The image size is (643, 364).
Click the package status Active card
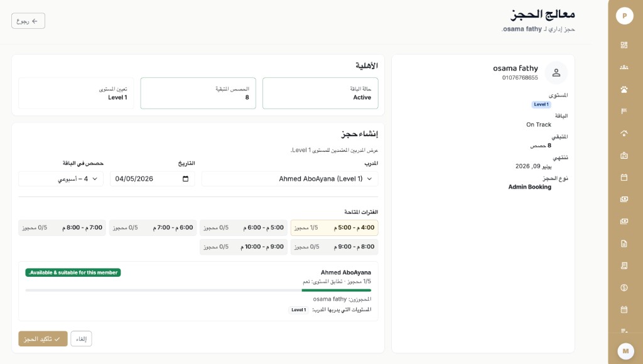click(x=320, y=93)
